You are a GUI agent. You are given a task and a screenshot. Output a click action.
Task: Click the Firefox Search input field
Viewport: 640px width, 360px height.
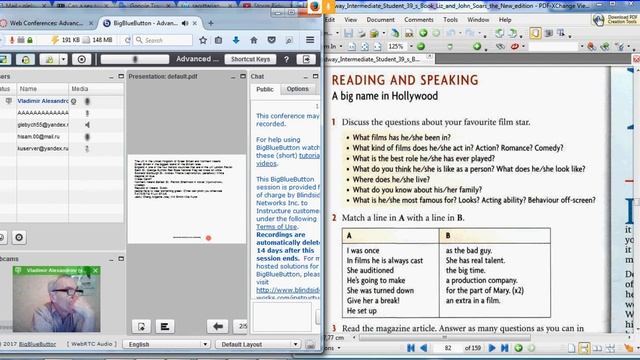163,40
